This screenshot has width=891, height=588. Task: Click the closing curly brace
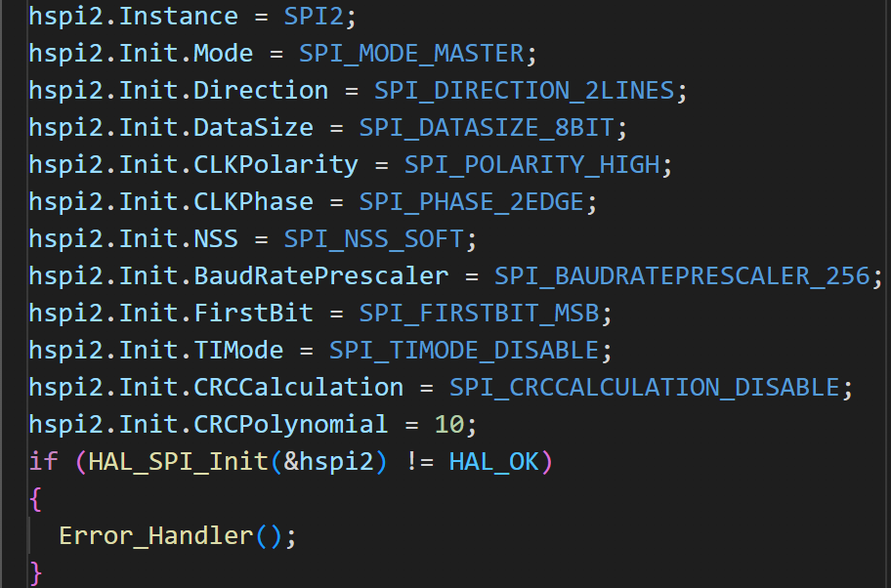[35, 572]
